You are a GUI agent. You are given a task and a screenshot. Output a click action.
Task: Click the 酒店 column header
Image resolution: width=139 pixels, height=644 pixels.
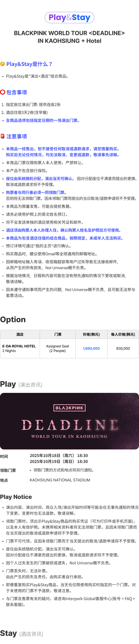(x=20, y=334)
